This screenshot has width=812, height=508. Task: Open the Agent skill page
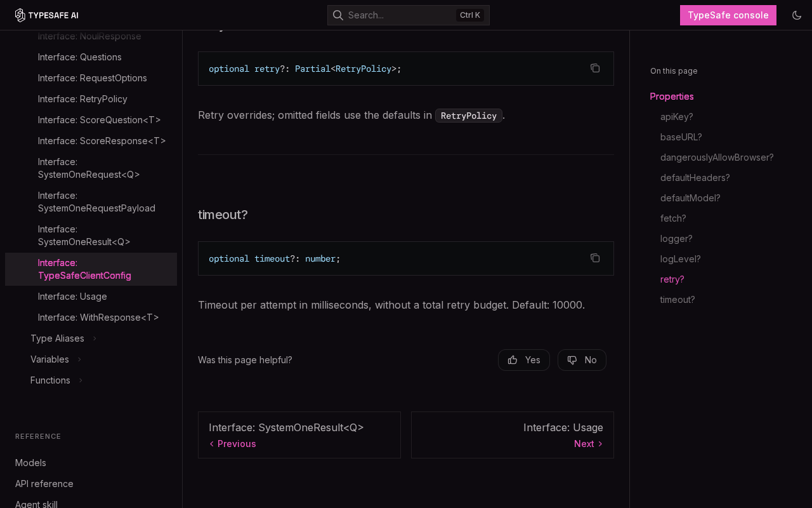[x=36, y=504]
